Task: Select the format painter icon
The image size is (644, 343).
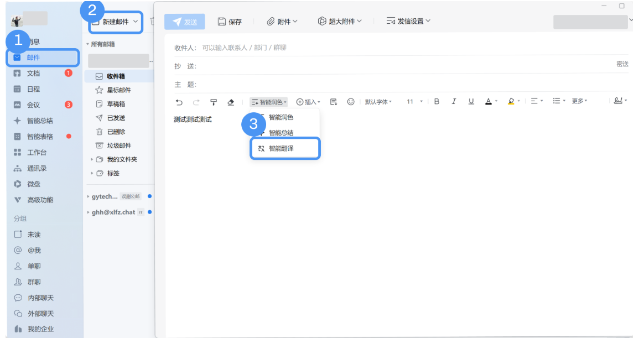Action: click(x=214, y=101)
